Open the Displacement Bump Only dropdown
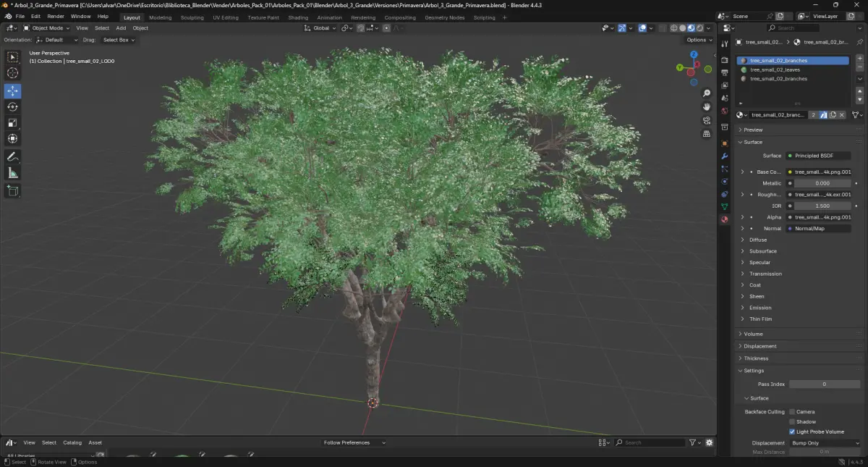868x467 pixels. (x=825, y=443)
